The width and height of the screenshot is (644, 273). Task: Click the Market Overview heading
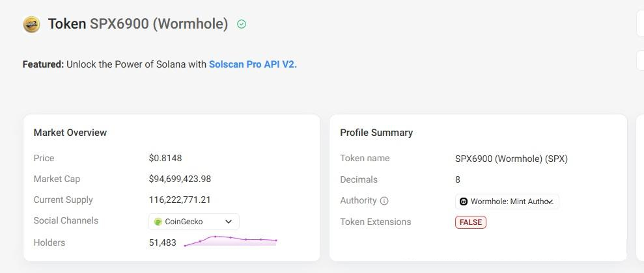70,133
